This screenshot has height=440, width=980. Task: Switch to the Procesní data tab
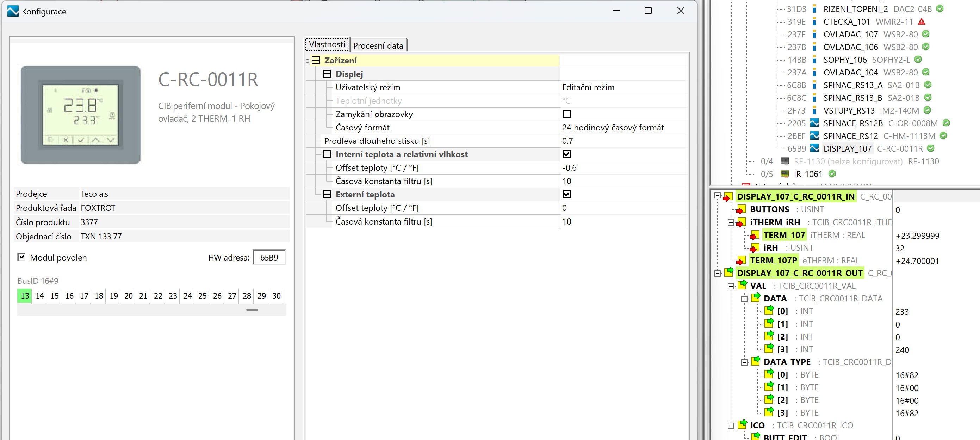[378, 46]
